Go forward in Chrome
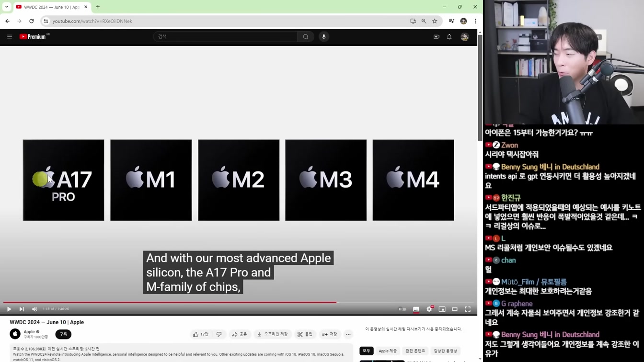The image size is (644, 362). tap(19, 21)
